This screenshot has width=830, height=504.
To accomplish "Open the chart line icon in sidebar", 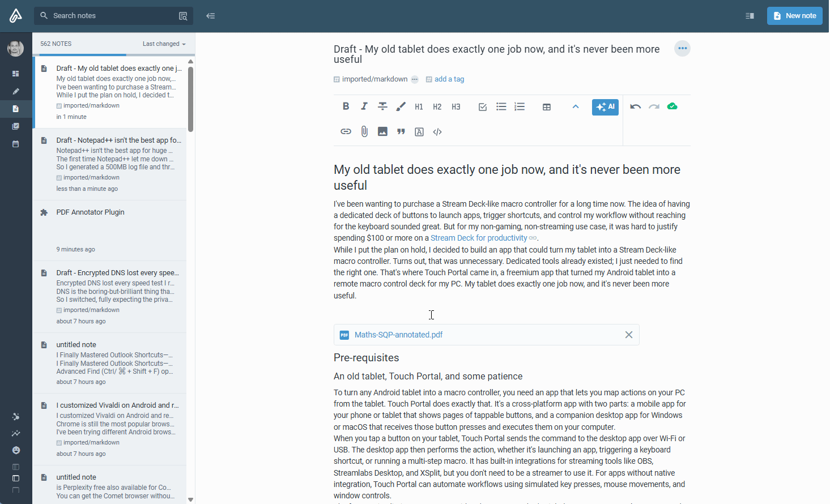I will click(16, 433).
